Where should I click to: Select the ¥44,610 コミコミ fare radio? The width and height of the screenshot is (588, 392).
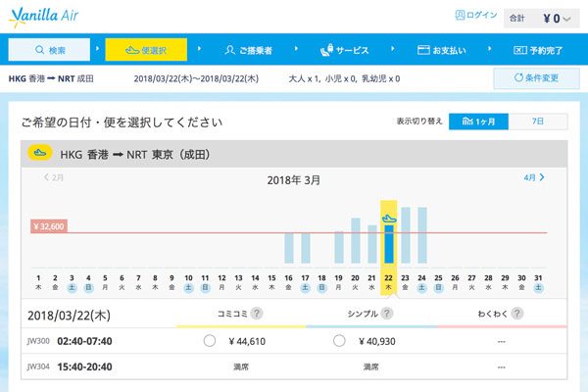click(x=210, y=341)
